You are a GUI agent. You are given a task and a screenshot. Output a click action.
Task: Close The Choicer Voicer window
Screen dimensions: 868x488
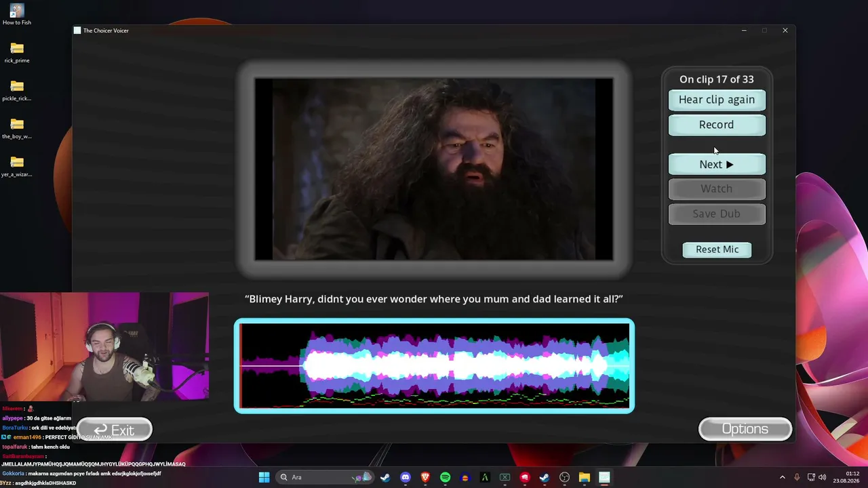(785, 30)
